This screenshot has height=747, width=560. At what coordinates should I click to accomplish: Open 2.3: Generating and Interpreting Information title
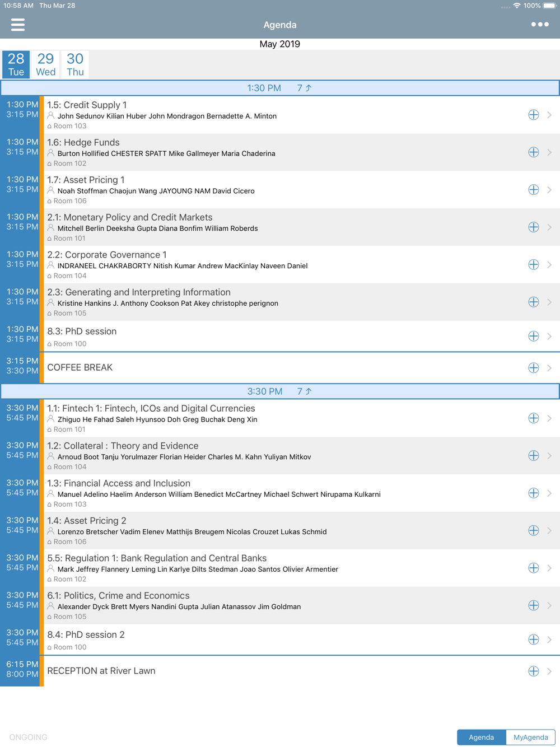click(139, 292)
